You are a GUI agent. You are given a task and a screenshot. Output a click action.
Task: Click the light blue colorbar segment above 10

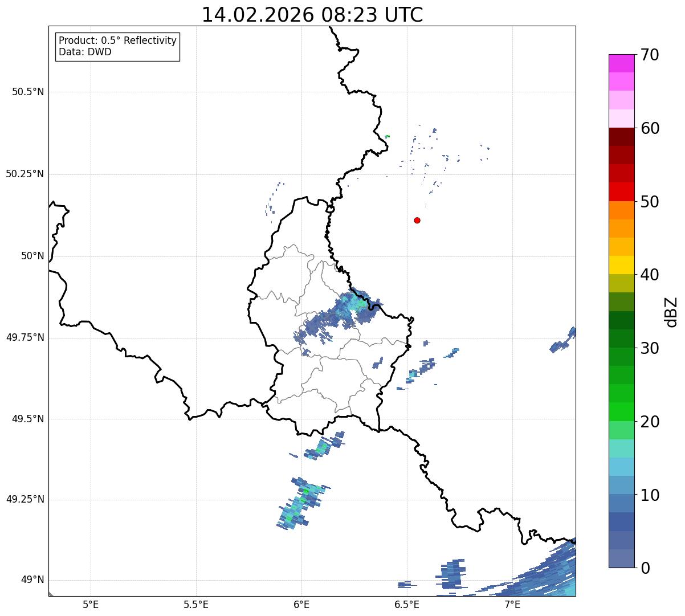[621, 485]
